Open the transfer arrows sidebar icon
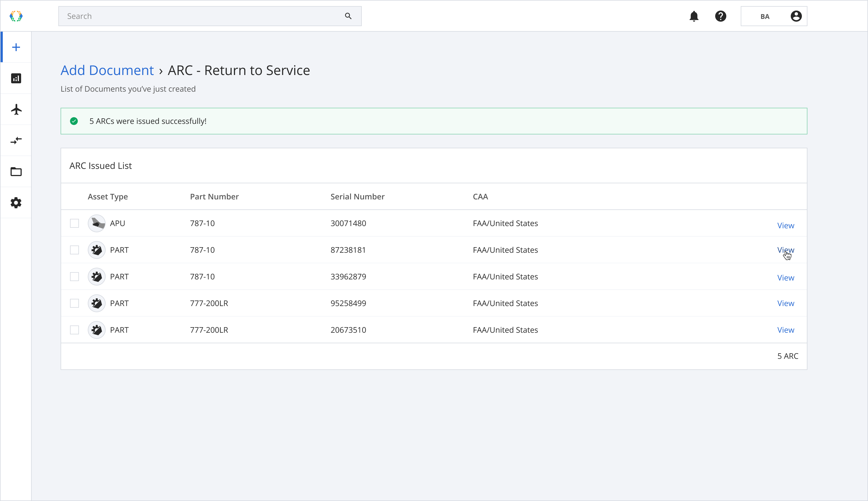 coord(16,141)
